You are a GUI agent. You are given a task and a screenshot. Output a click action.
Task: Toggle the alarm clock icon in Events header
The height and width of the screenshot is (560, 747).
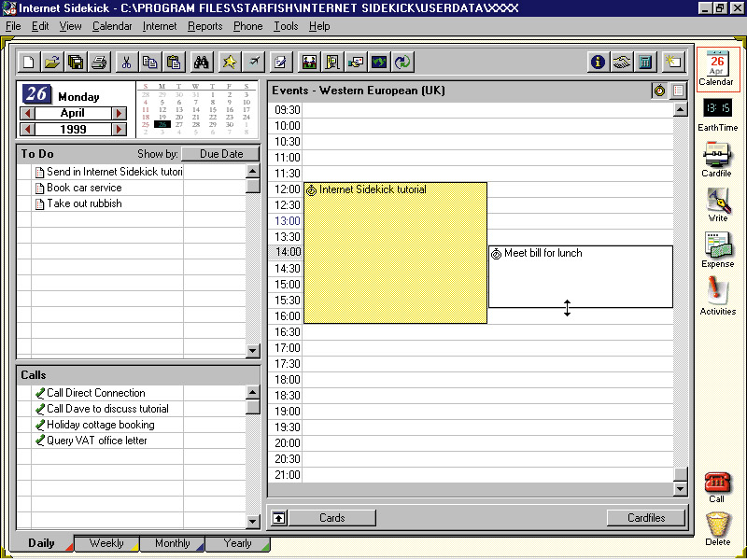pos(659,91)
